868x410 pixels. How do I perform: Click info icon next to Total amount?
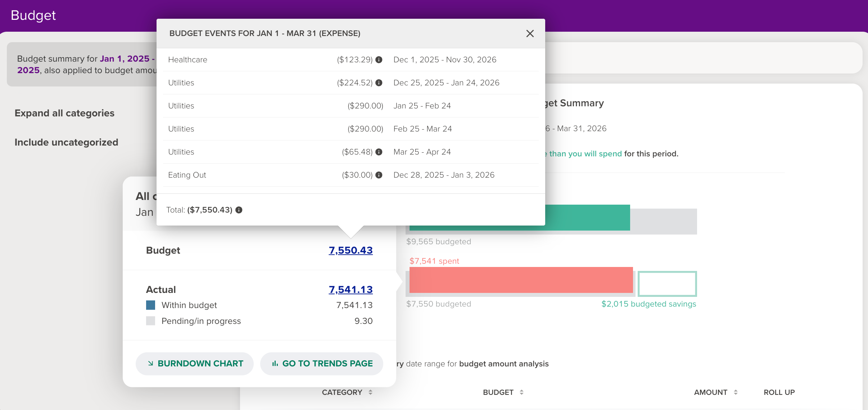pyautogui.click(x=239, y=210)
